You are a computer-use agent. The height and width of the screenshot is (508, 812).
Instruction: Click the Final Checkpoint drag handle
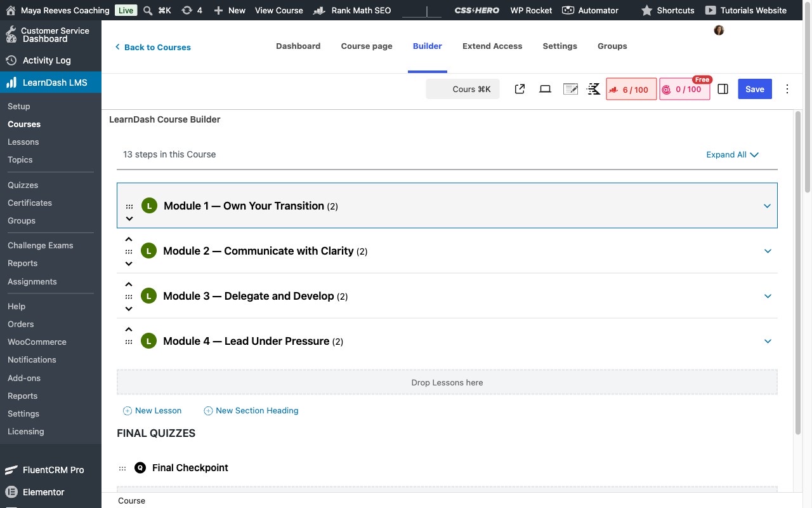pyautogui.click(x=122, y=469)
